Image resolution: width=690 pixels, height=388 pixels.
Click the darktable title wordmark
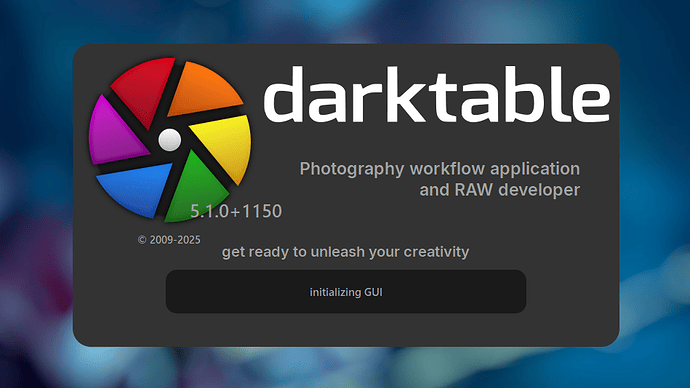coord(437,95)
